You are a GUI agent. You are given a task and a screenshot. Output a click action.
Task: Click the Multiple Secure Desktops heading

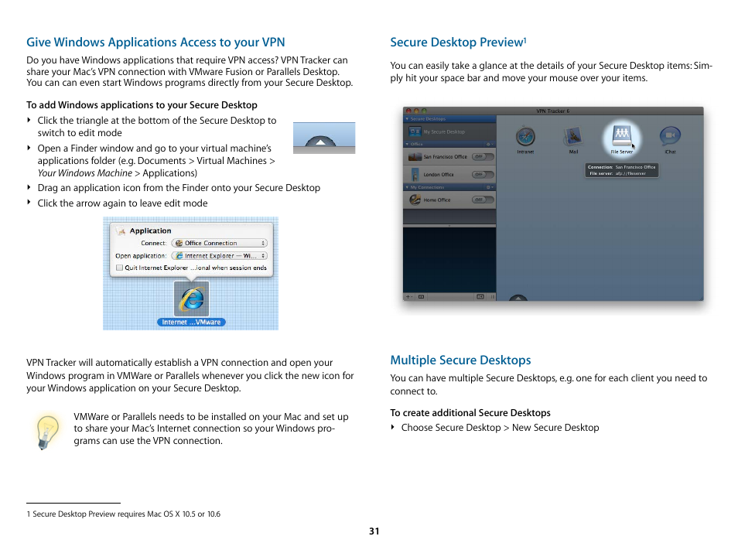click(460, 360)
